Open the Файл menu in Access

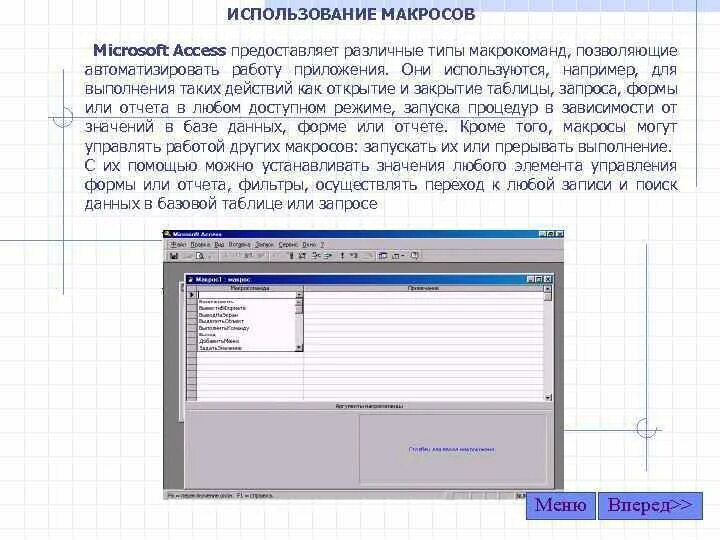coord(179,245)
